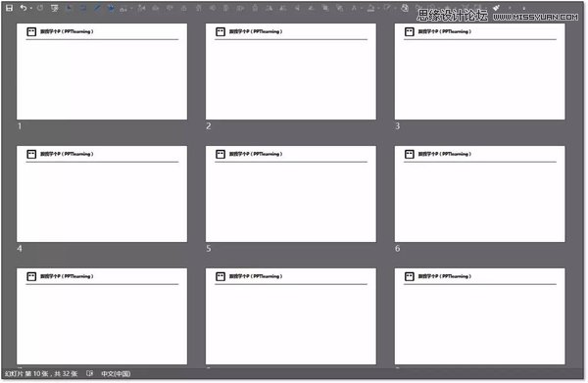Screen dimensions: 588x383
Task: Click the spell check icon in status bar
Action: point(89,373)
